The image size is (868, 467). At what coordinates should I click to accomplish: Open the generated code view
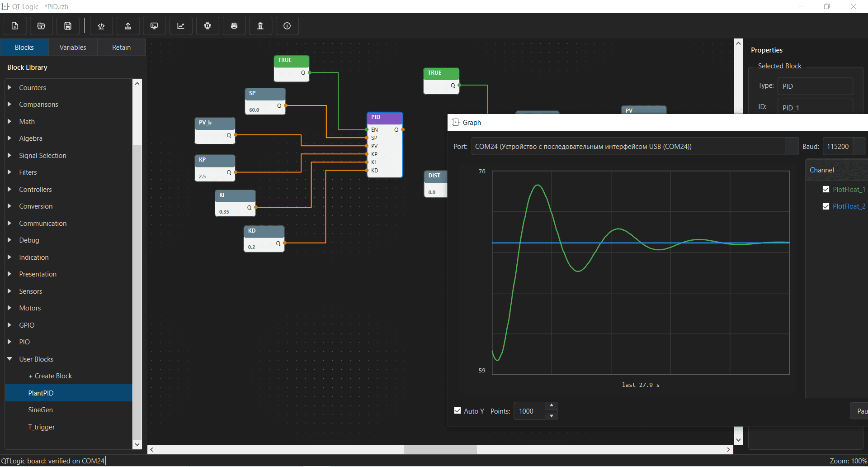[x=101, y=26]
